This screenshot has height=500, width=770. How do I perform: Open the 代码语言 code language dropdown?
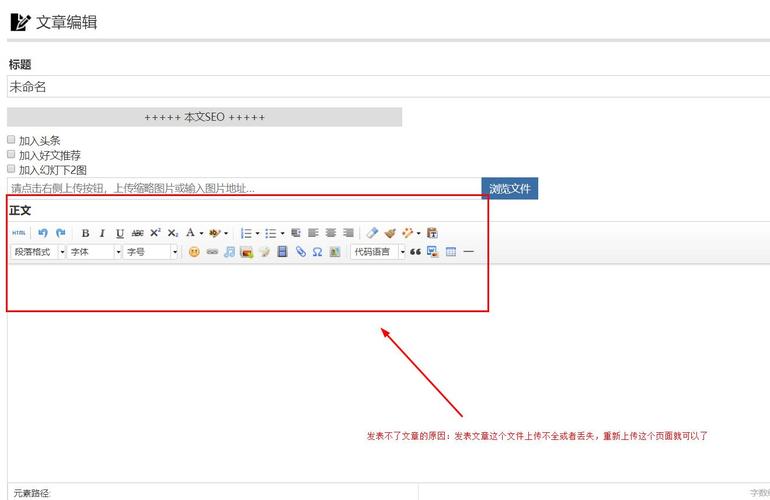click(379, 252)
